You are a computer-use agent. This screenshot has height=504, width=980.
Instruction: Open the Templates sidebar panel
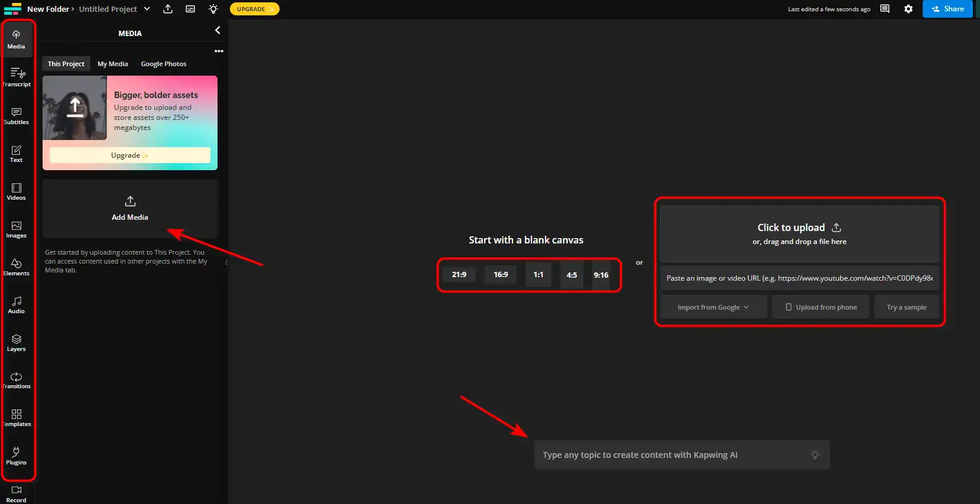pyautogui.click(x=16, y=418)
